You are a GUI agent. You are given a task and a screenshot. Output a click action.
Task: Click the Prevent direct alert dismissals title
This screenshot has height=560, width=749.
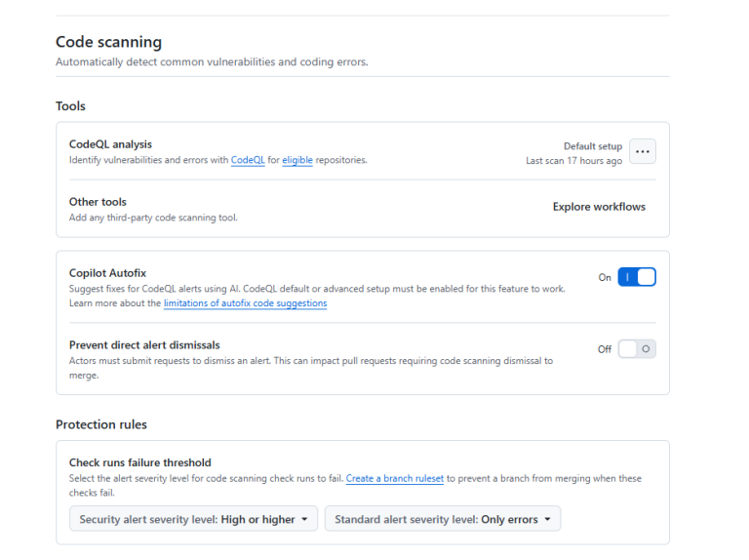point(144,345)
